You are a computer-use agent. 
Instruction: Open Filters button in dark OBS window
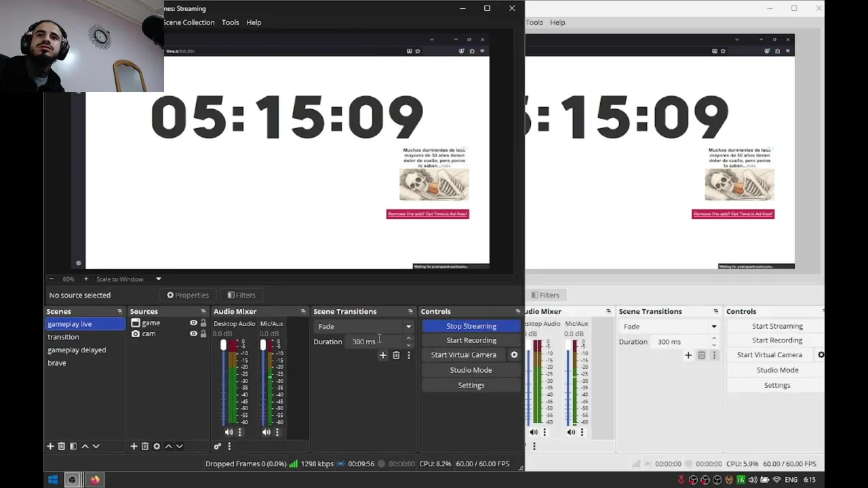tap(241, 295)
